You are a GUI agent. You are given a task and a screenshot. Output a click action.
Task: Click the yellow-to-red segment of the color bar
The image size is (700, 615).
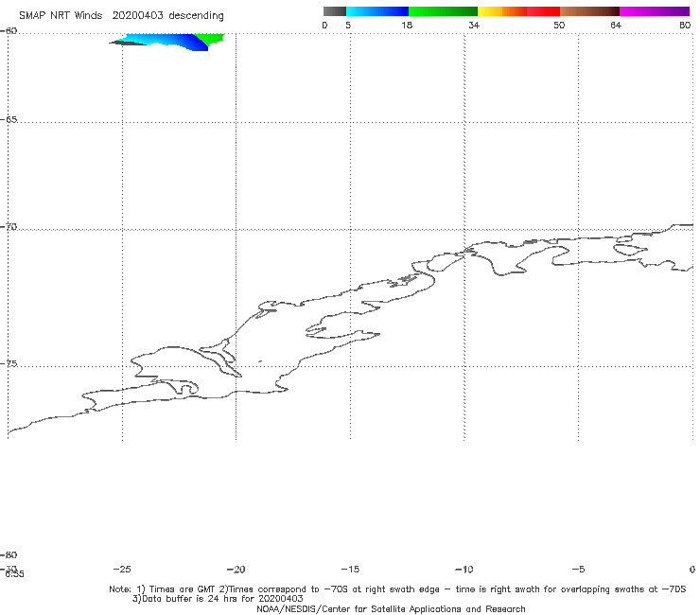pyautogui.click(x=518, y=11)
